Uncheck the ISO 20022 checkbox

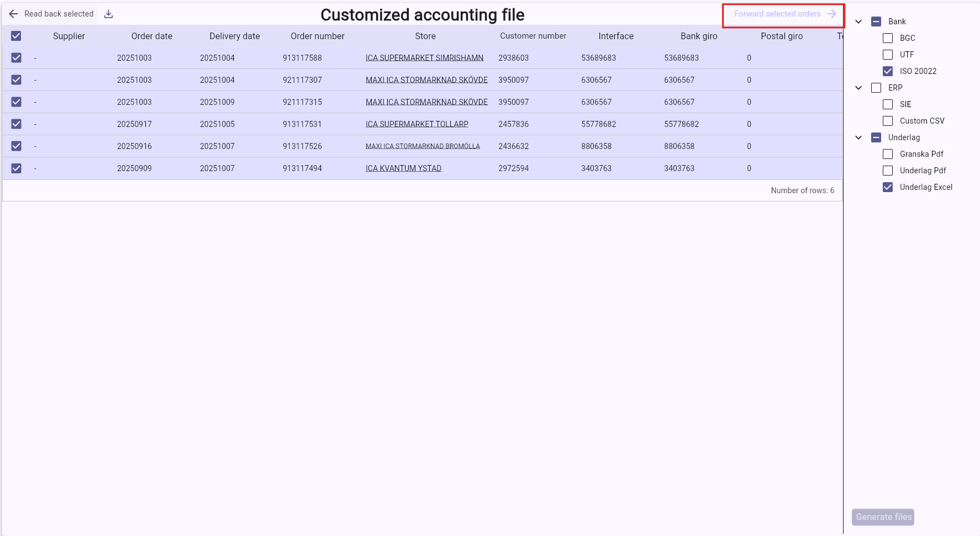click(x=888, y=71)
